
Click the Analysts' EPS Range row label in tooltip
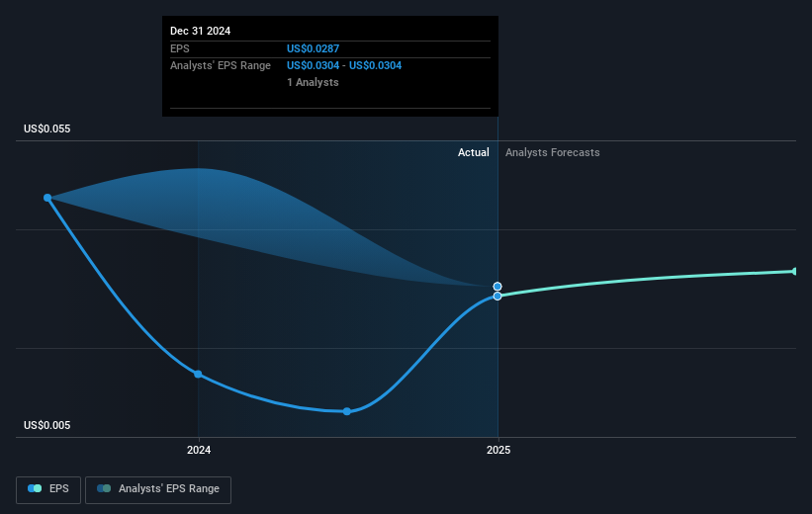point(221,66)
